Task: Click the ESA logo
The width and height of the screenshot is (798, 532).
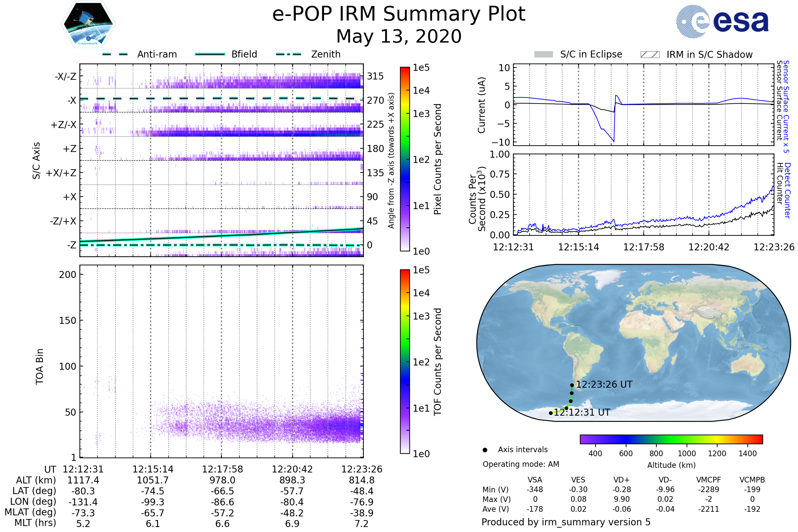Action: [x=723, y=21]
